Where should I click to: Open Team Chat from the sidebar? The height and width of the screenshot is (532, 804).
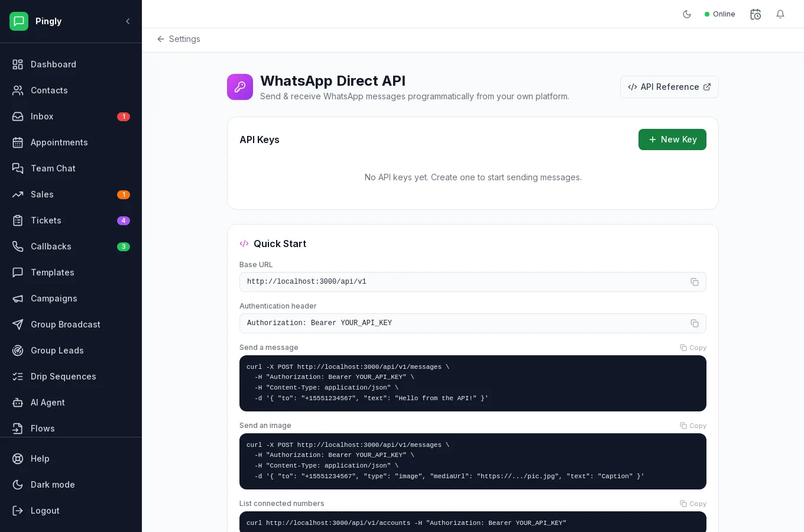71,168
